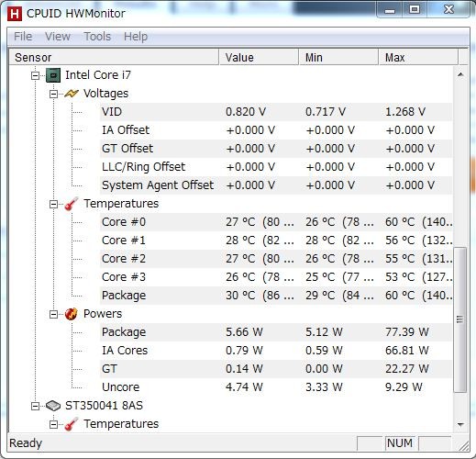This screenshot has height=459, width=476.
Task: Click the NUM status bar indicator
Action: pyautogui.click(x=400, y=443)
